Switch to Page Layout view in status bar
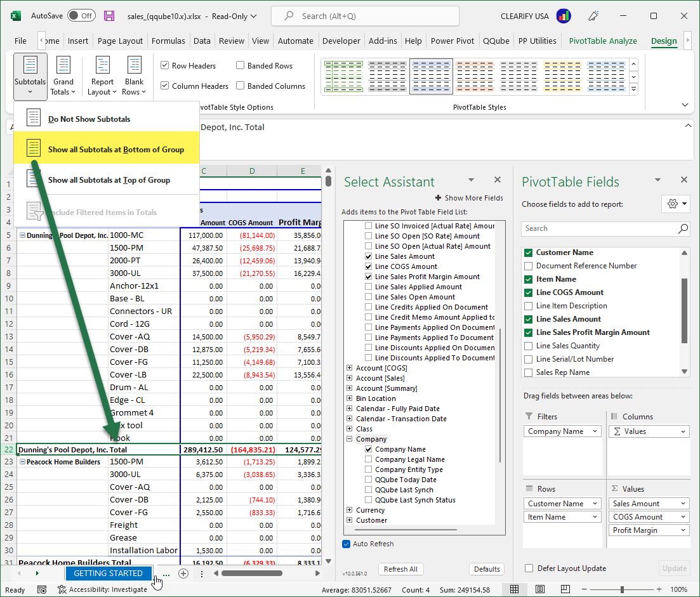Screen dimensions: 700x597 pos(539,589)
